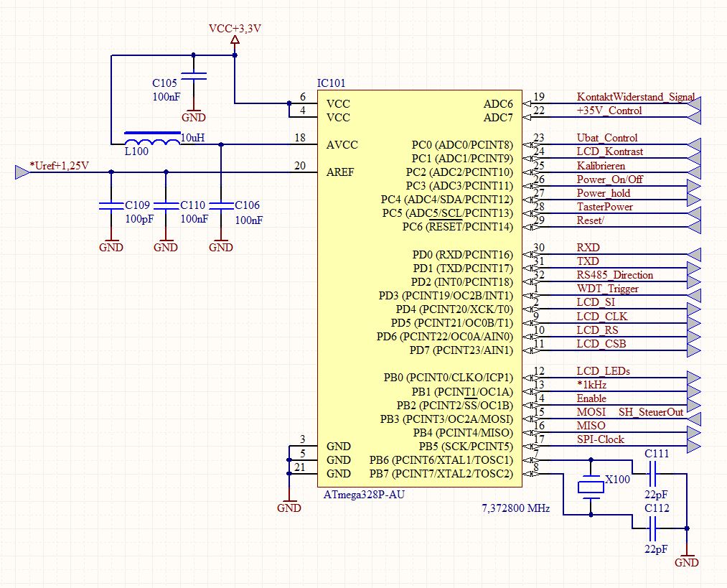Click the PB6 (PCINT6/XTAL1/TOSC1) pin name
This screenshot has height=588, width=727.
coord(441,460)
